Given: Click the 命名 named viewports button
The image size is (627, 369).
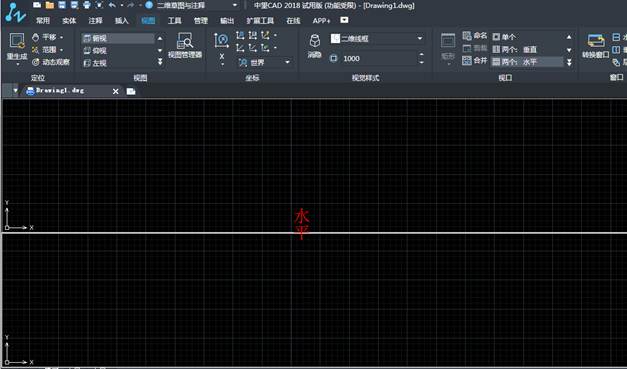Looking at the screenshot, I should [475, 36].
